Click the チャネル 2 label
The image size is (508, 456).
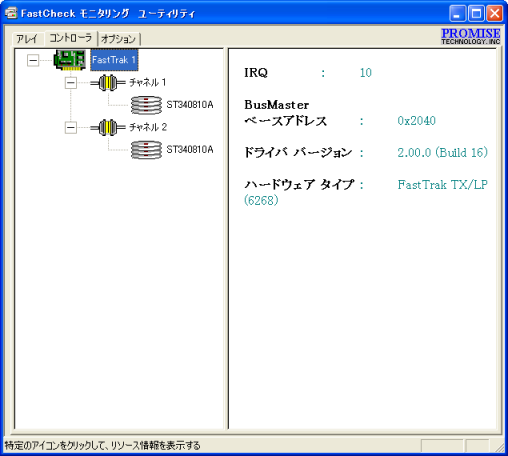pos(148,127)
